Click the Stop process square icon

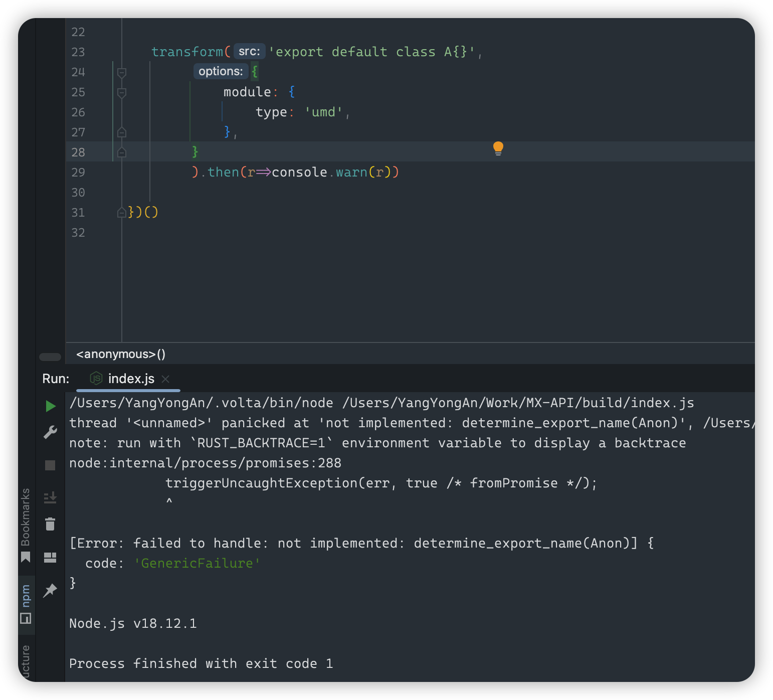50,465
